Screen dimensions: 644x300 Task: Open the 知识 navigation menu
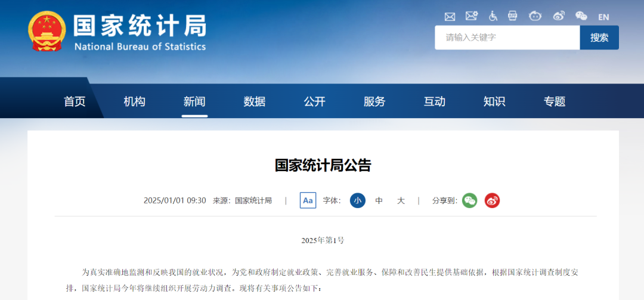coord(494,101)
